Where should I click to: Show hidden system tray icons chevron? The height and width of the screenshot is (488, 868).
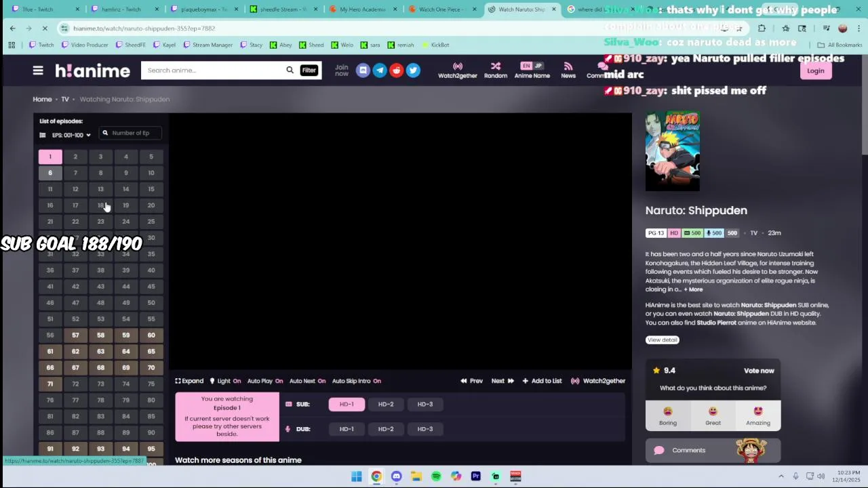pos(781,476)
